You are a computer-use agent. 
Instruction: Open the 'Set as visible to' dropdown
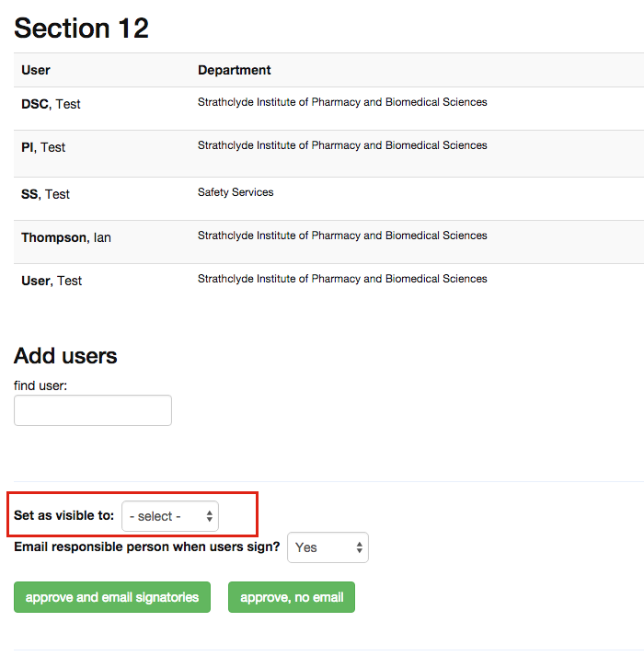point(170,516)
